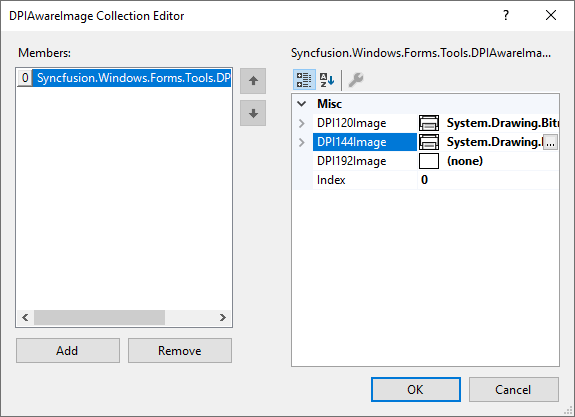
Task: Collapse the Misc category
Action: tap(302, 104)
